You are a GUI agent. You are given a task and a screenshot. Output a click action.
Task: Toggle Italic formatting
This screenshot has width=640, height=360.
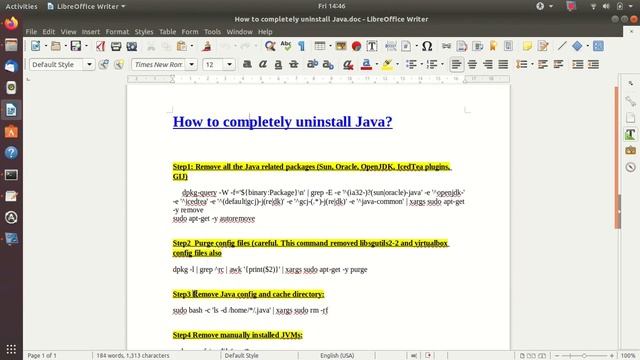262,64
